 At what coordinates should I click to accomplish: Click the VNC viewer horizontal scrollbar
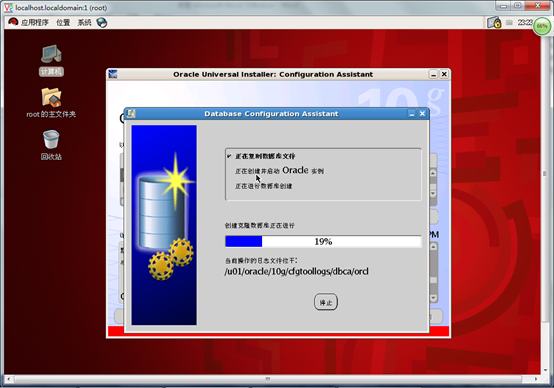[268, 379]
